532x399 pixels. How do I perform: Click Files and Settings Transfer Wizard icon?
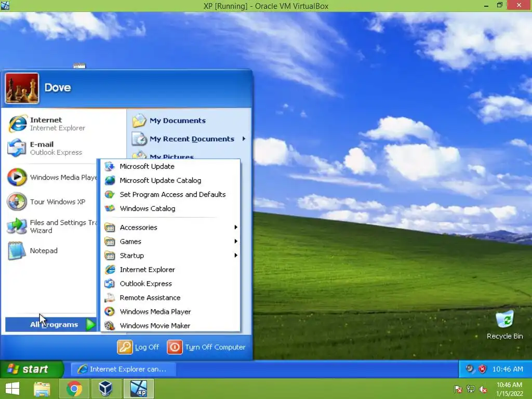pyautogui.click(x=17, y=226)
